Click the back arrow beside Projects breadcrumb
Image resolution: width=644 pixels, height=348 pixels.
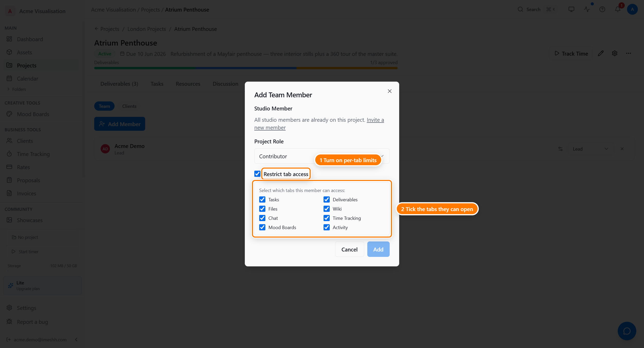click(x=96, y=29)
